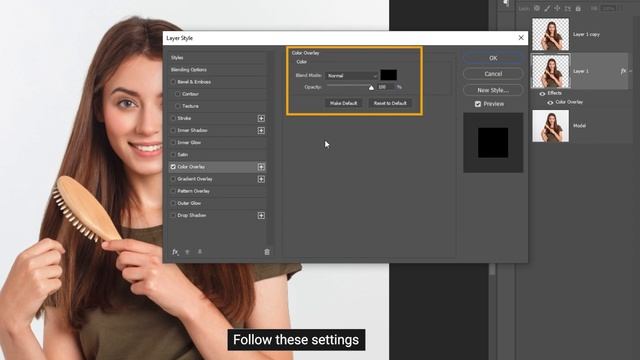The height and width of the screenshot is (360, 640).
Task: Click the Cancel button
Action: click(493, 74)
